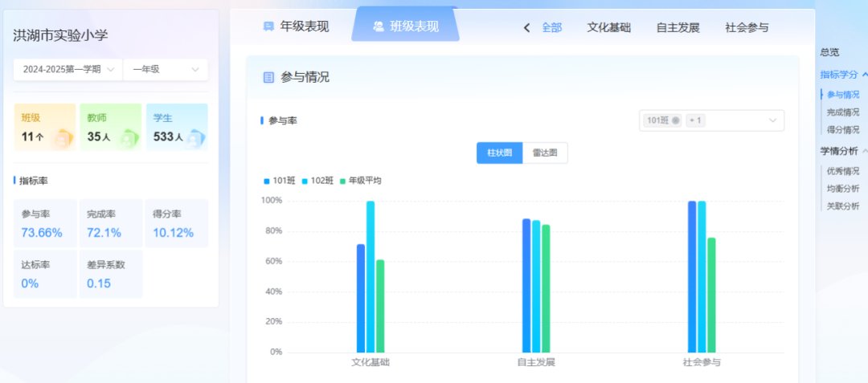The width and height of the screenshot is (868, 383).
Task: Click the 完成率 72.1% indicator card
Action: point(111,223)
